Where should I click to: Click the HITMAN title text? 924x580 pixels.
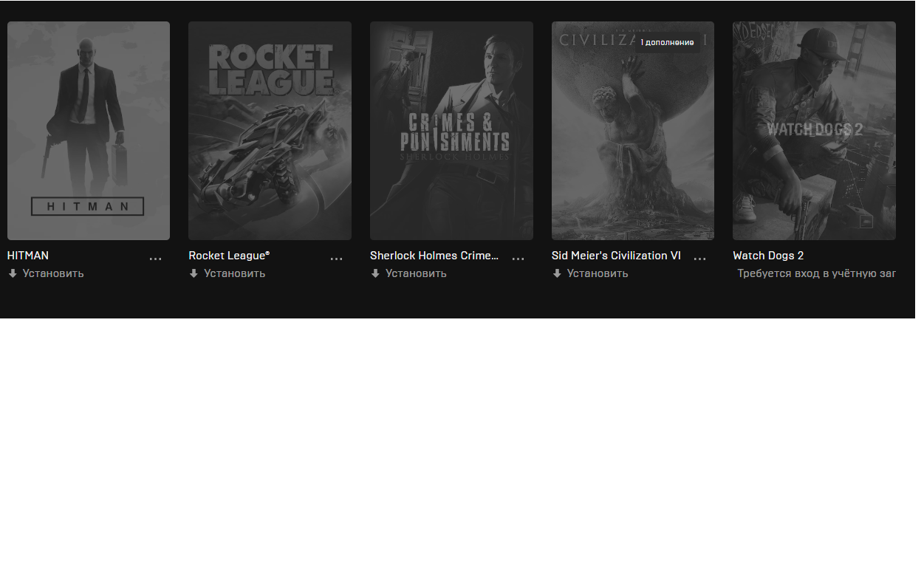[28, 256]
